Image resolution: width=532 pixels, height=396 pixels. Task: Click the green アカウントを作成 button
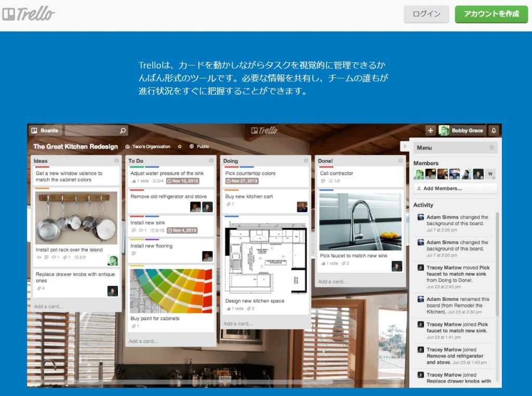(491, 14)
